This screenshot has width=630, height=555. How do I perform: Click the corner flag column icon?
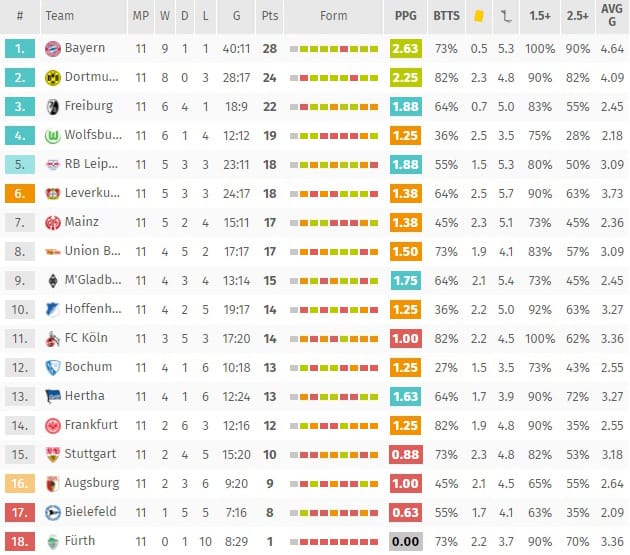(506, 16)
